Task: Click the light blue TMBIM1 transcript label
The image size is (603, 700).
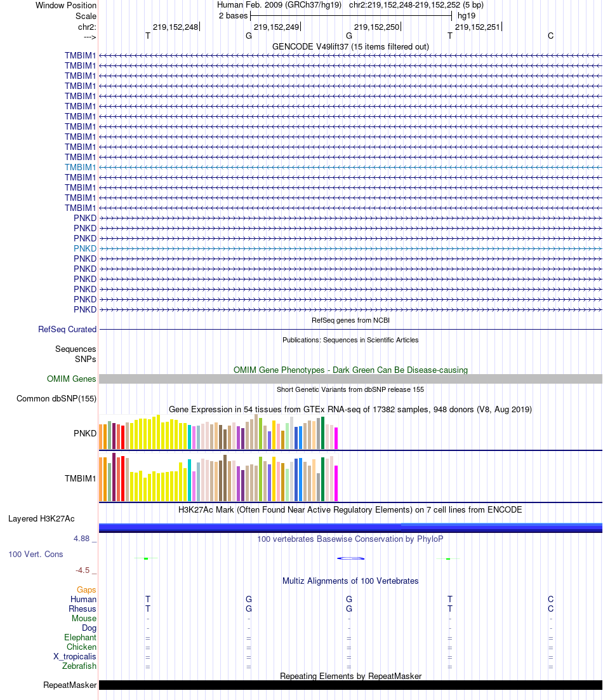Action: tap(80, 168)
